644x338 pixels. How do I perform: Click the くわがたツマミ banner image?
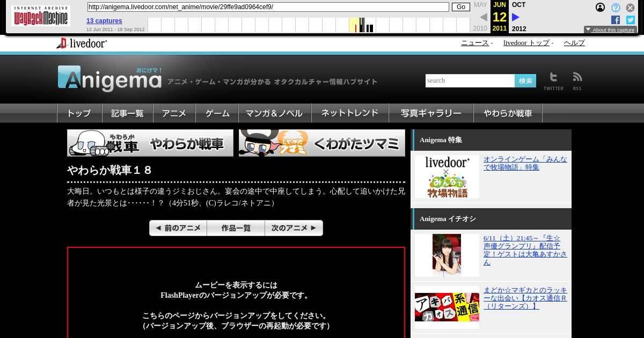[322, 143]
